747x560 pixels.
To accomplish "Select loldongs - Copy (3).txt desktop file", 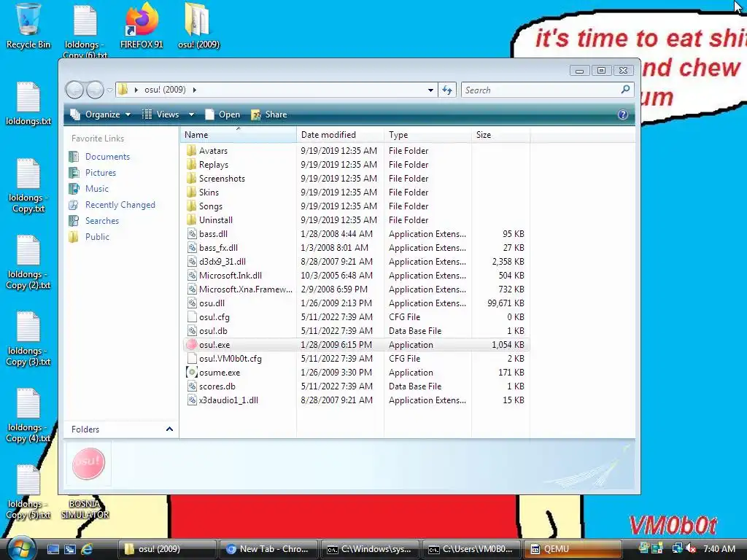I will (x=28, y=339).
